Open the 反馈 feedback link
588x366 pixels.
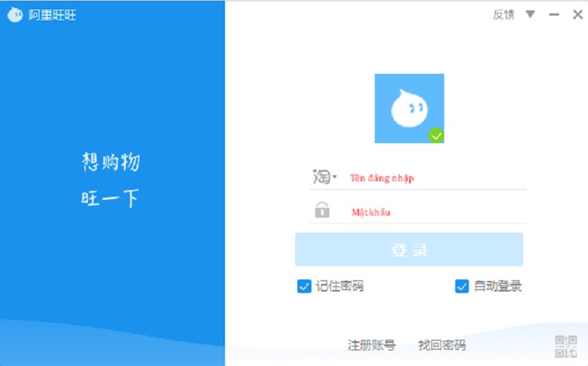pyautogui.click(x=503, y=14)
